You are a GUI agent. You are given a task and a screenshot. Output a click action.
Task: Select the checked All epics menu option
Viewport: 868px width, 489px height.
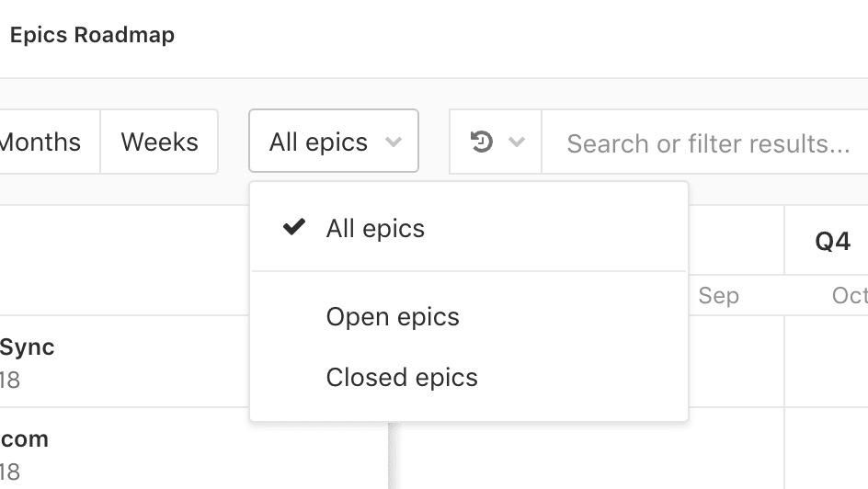pos(469,228)
